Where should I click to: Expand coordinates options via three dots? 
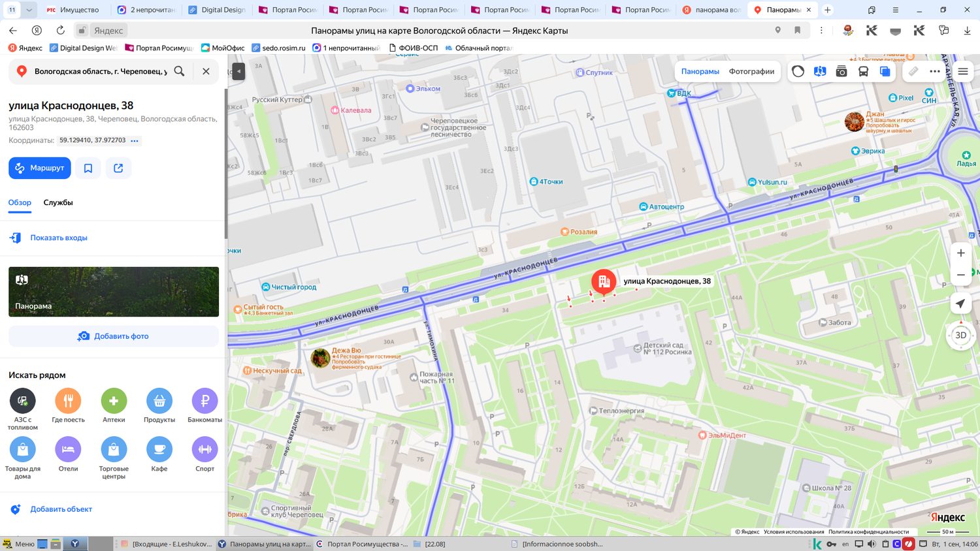[x=135, y=140]
